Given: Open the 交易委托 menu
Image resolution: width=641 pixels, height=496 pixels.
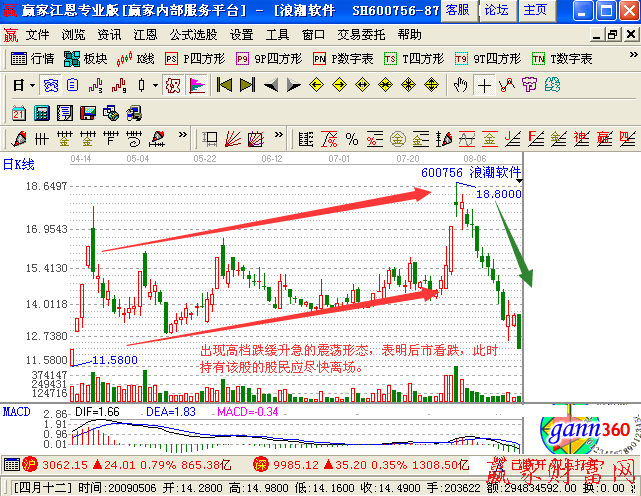Looking at the screenshot, I should pyautogui.click(x=361, y=34).
